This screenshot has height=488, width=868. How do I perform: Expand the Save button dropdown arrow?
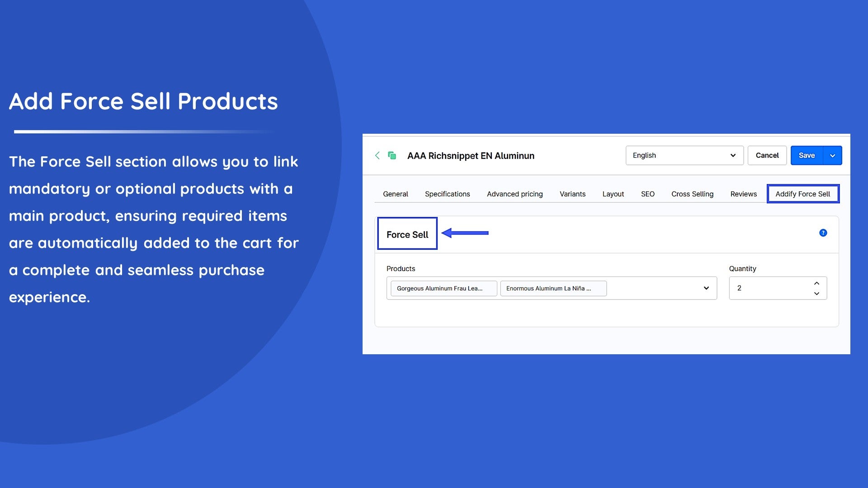pos(832,155)
